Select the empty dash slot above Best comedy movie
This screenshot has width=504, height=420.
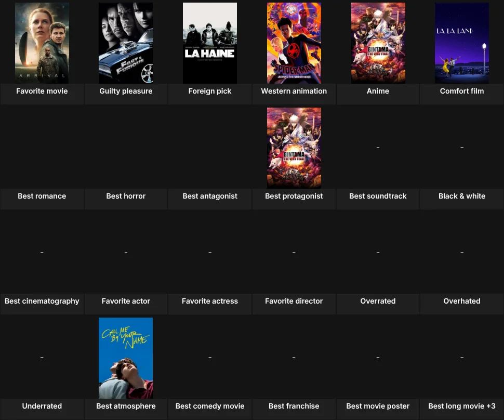point(210,358)
